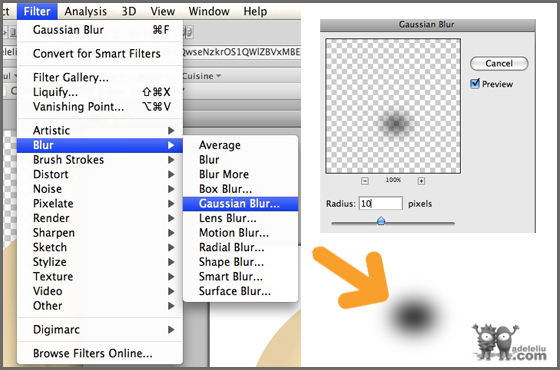Screen dimensions: 560x370
Task: Open the Filter menu in the menu bar
Action: pos(37,11)
